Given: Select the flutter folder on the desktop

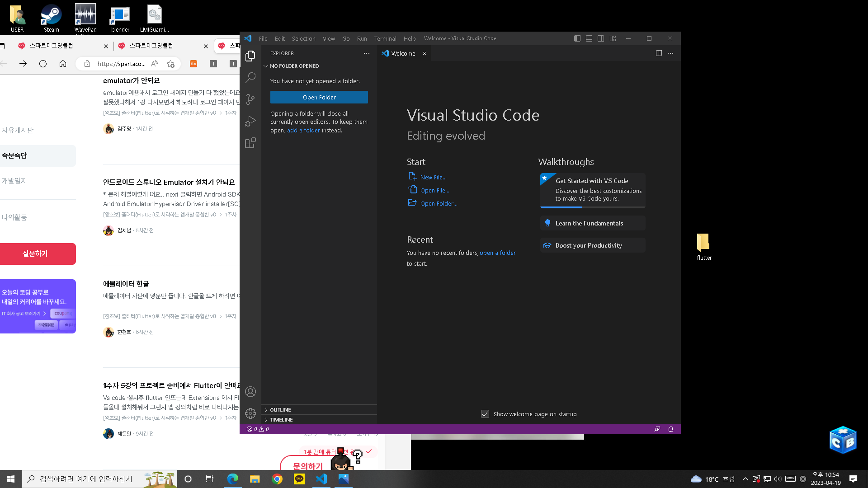Looking at the screenshot, I should tap(704, 247).
